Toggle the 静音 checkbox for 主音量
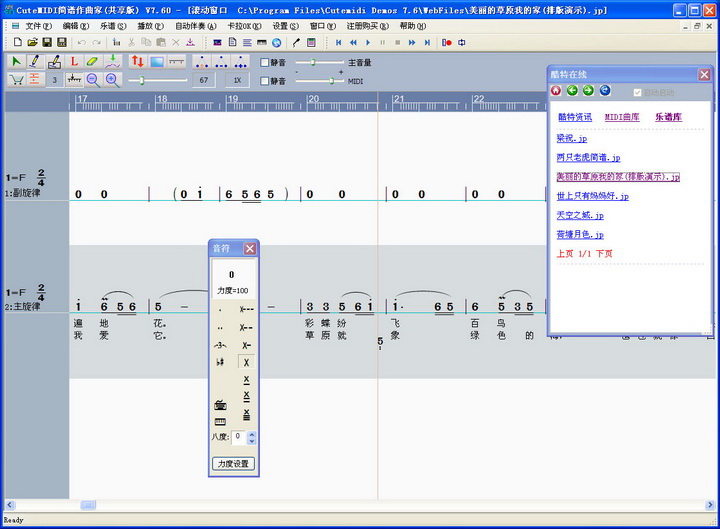Image resolution: width=720 pixels, height=529 pixels. tap(265, 62)
